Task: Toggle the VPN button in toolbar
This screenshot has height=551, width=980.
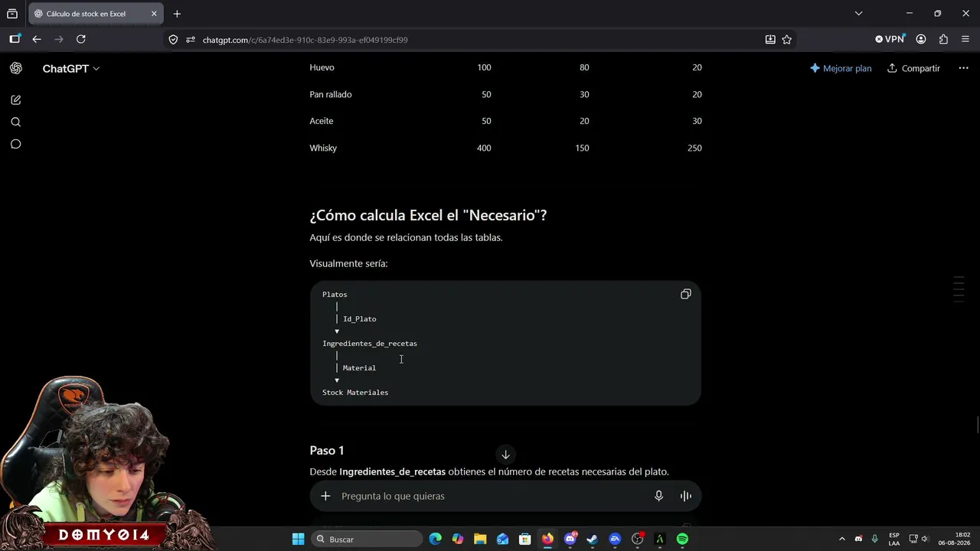Action: [x=890, y=39]
